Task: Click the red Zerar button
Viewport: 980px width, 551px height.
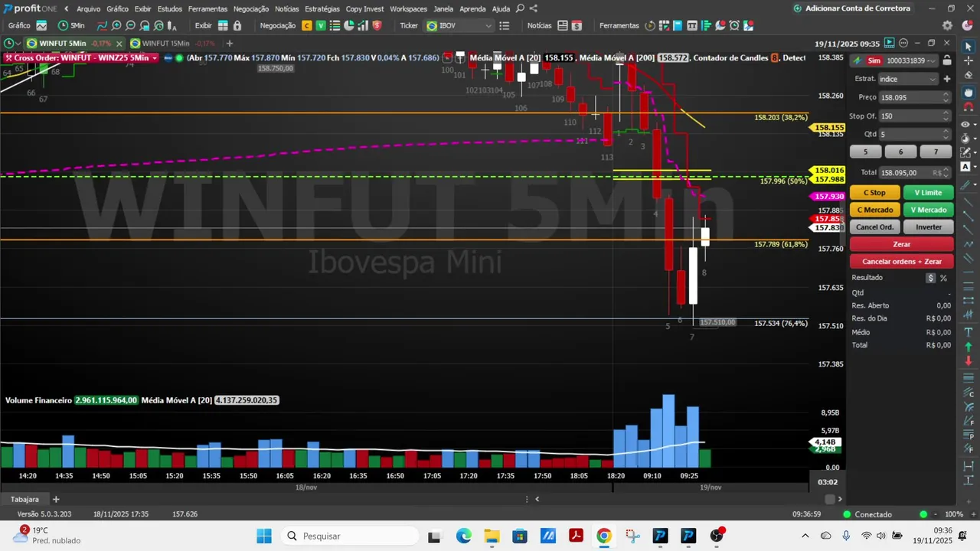Action: [902, 244]
